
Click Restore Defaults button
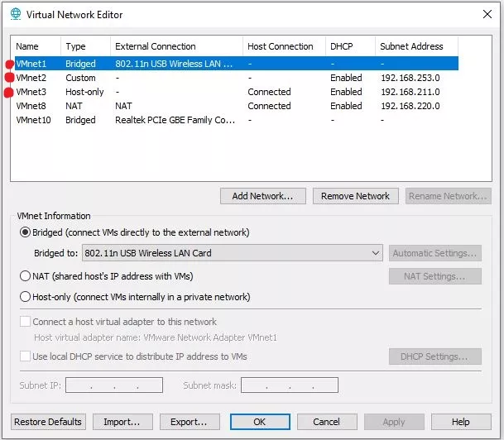click(x=48, y=422)
